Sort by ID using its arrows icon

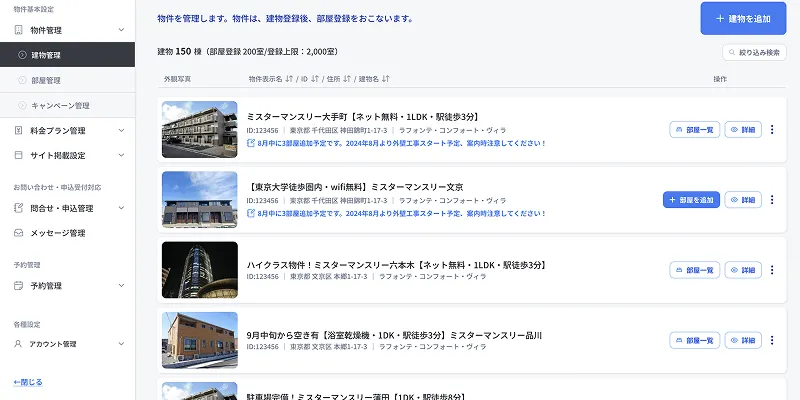point(315,79)
